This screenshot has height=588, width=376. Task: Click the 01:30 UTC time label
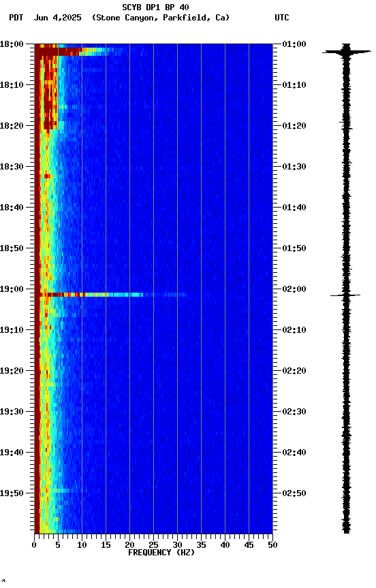tap(294, 167)
